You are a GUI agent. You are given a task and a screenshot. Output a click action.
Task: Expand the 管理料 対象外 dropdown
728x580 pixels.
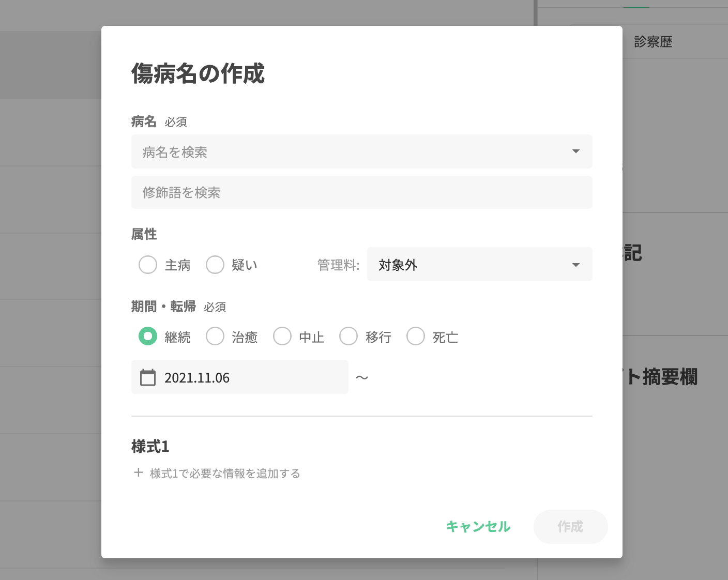[x=479, y=265]
